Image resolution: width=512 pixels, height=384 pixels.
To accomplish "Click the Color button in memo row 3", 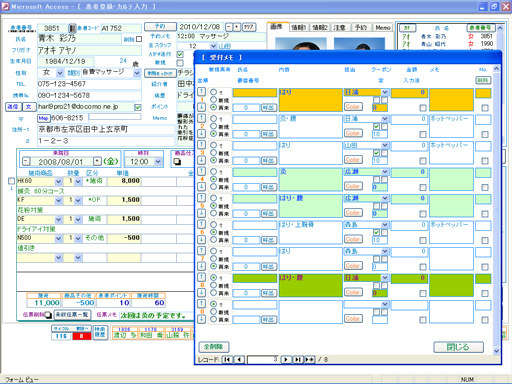I will (353, 160).
